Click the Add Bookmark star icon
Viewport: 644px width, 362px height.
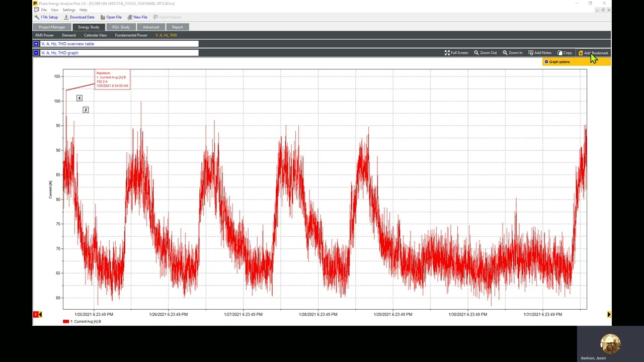(581, 53)
